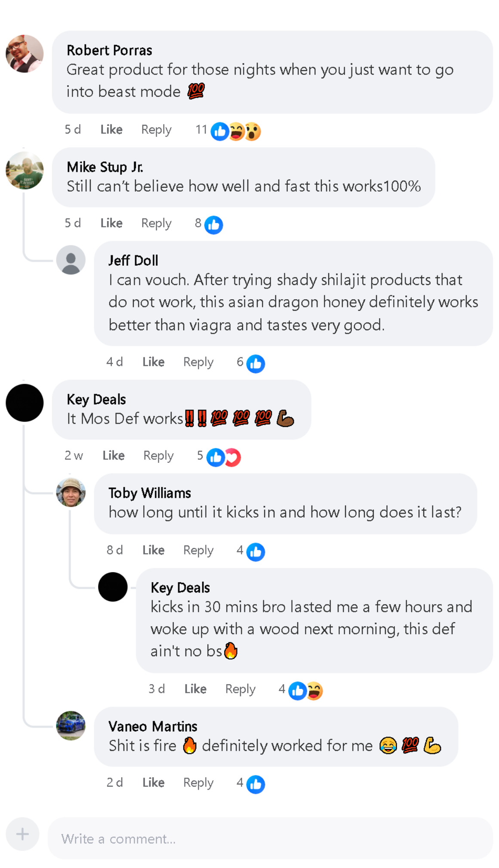Visit Mike Stup Jr.'s profile via name

tap(105, 167)
